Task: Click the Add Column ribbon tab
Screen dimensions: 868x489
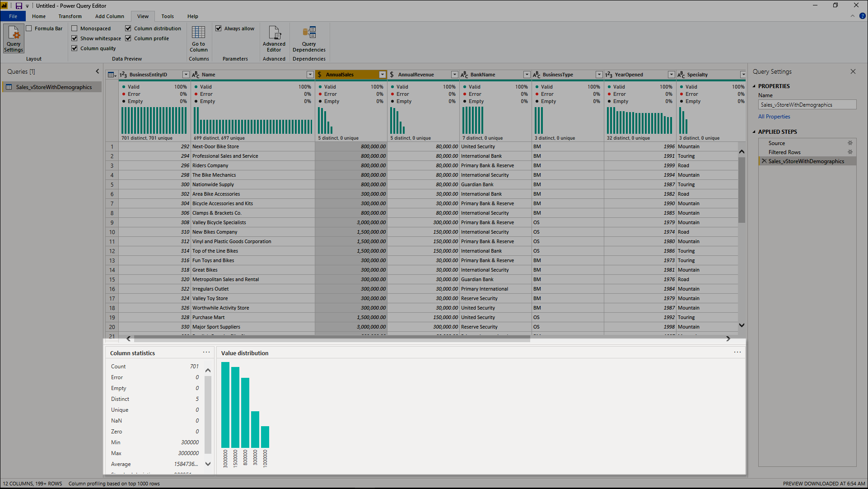Action: coord(110,16)
